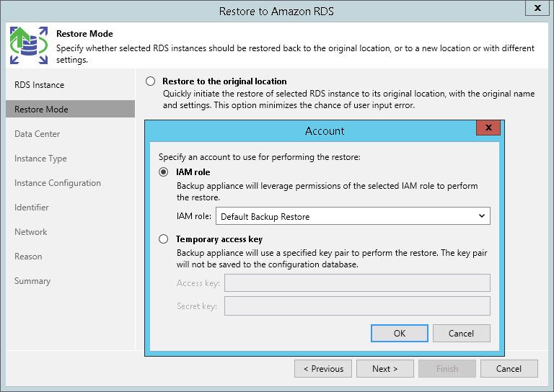Proceed with the Next button
Viewport: 554px width, 392px height.
click(385, 369)
